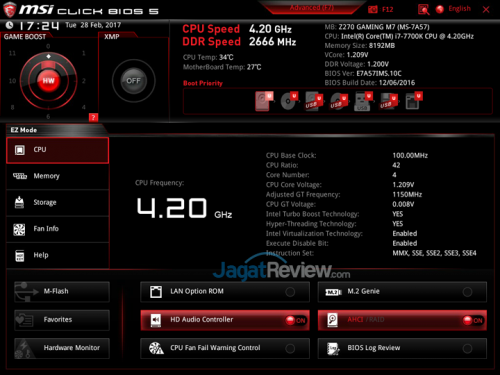Click the GAME BOOST panel title
Viewport: 500px width, 375px height.
pos(25,37)
